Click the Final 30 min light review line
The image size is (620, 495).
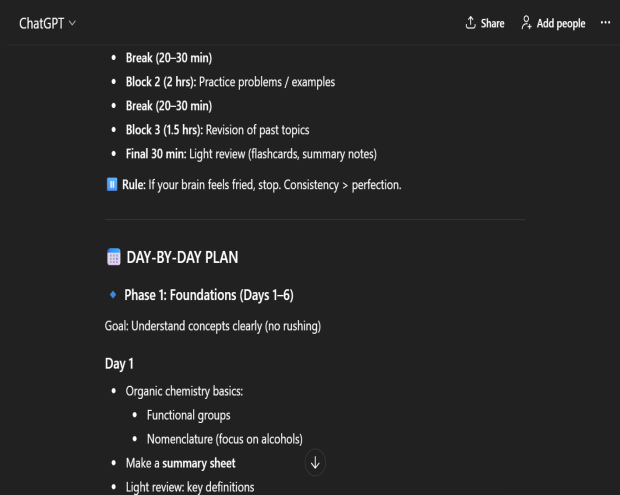240,153
